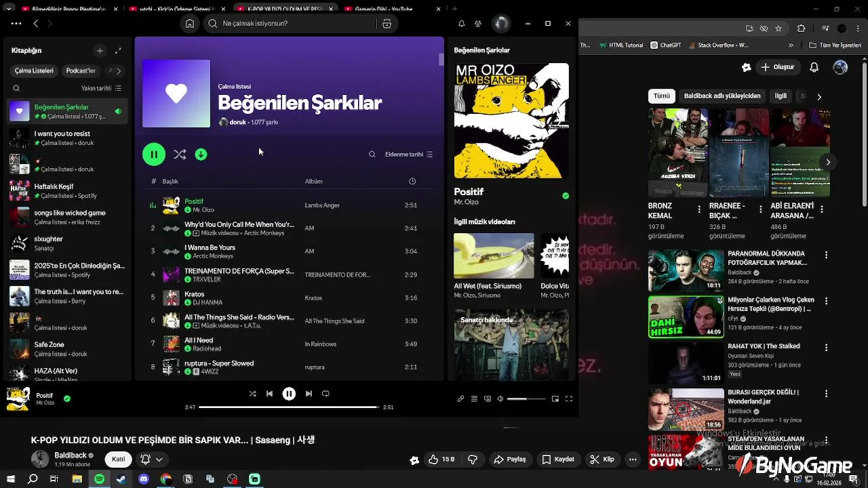Open the lyrics microphone icon in player bar
Image resolution: width=868 pixels, height=488 pixels.
pyautogui.click(x=460, y=399)
